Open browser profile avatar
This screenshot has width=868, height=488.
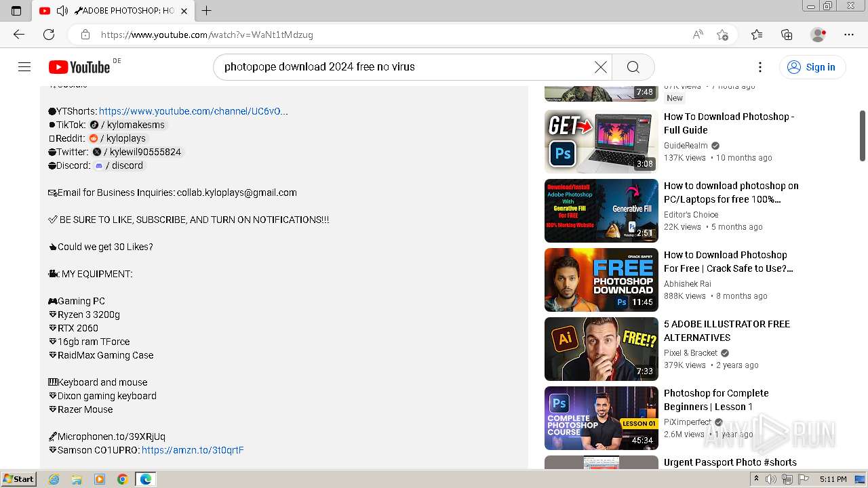point(818,35)
